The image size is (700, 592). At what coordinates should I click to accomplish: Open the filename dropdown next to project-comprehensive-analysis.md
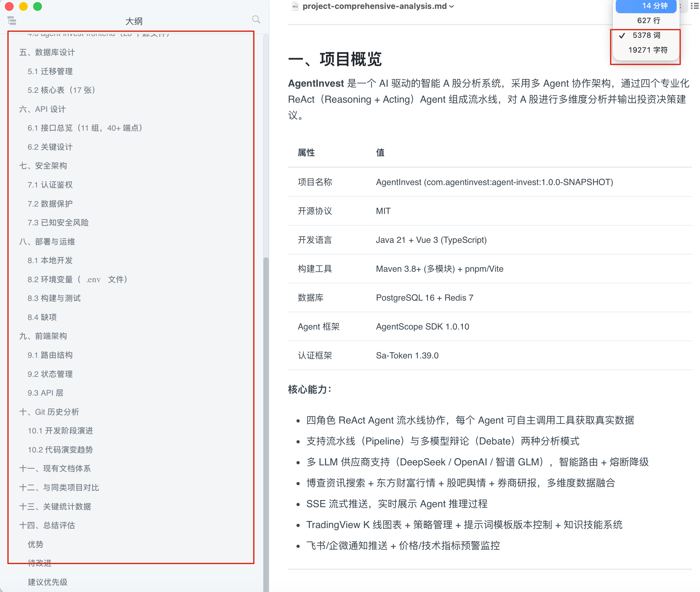(452, 6)
